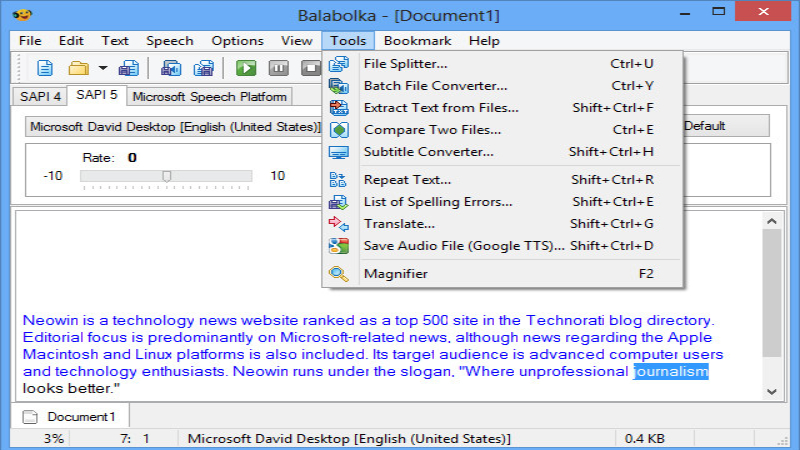Open the Text menu

[x=115, y=41]
